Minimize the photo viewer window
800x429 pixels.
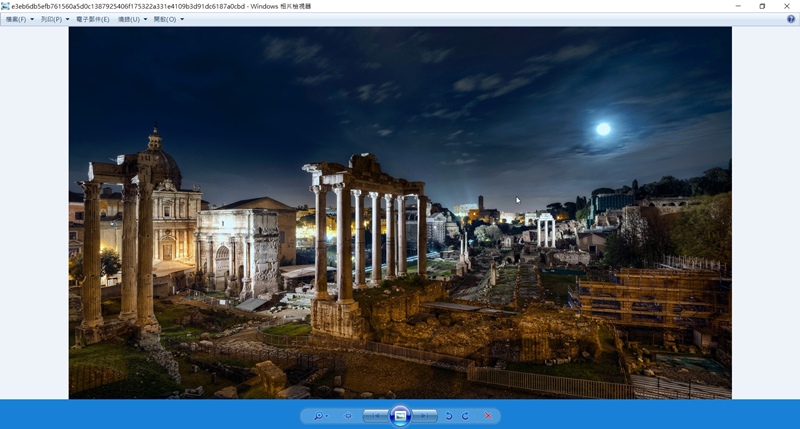[x=738, y=6]
